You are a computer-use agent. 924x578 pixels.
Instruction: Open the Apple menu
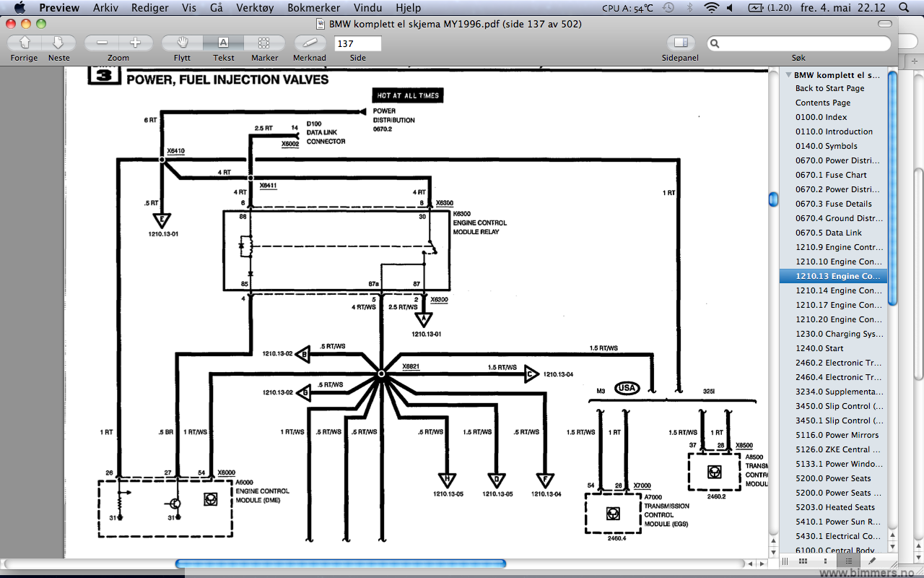(x=19, y=8)
